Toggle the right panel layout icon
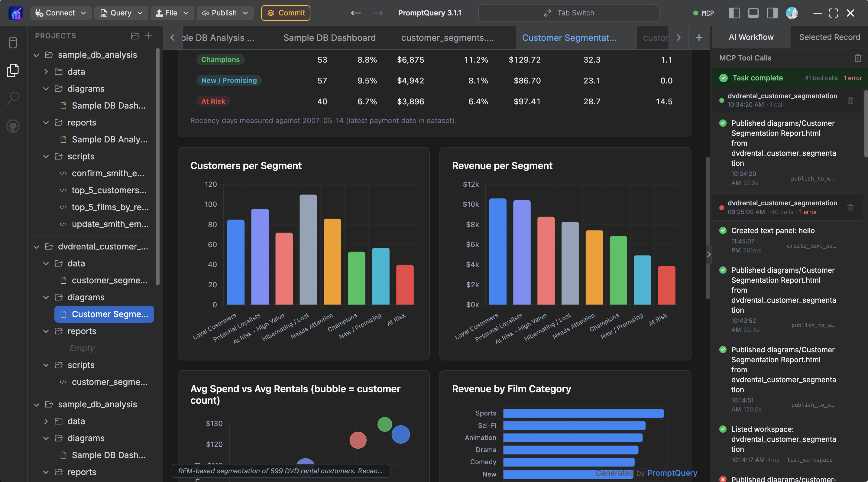The image size is (868, 482). pos(772,13)
